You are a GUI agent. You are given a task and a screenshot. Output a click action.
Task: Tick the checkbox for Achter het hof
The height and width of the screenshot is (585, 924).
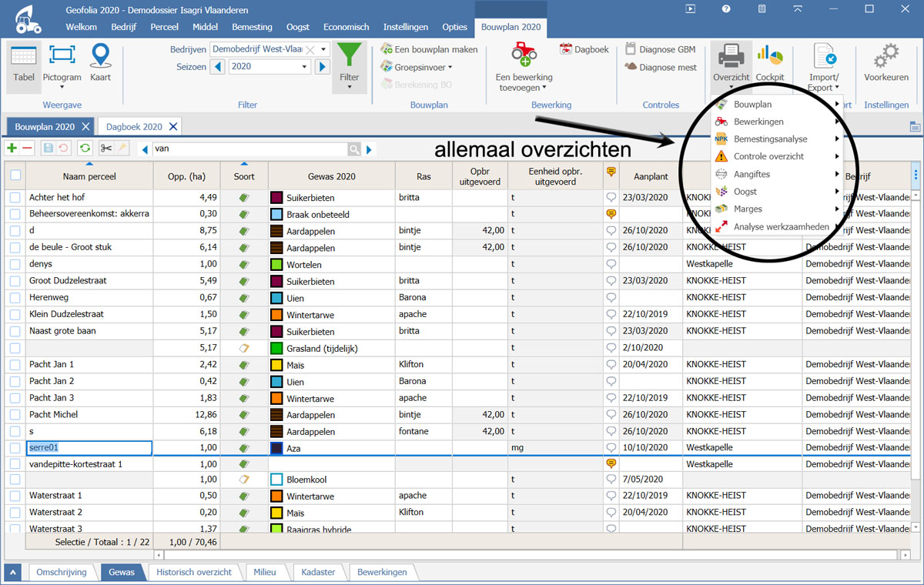click(x=15, y=198)
